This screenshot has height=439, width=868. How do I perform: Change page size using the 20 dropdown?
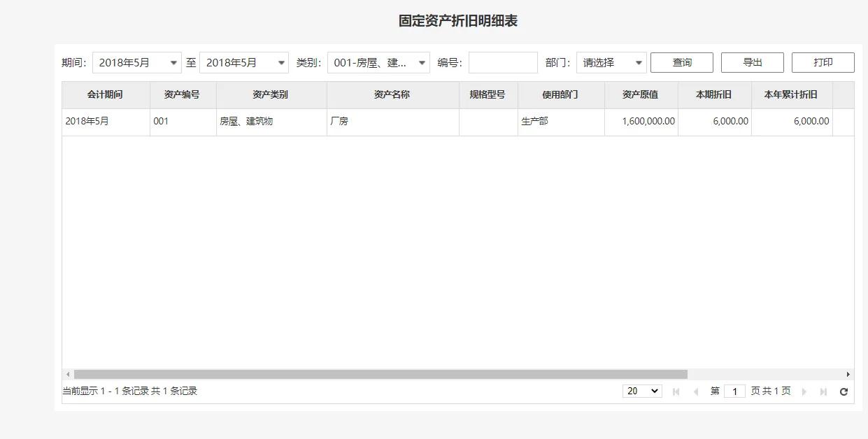tap(641, 391)
